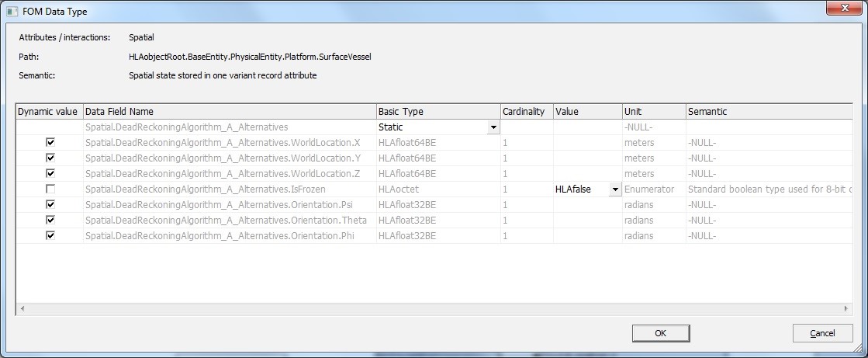Uncheck Dynamic value for Orientation.Psi
This screenshot has height=358, width=868.
pos(50,205)
